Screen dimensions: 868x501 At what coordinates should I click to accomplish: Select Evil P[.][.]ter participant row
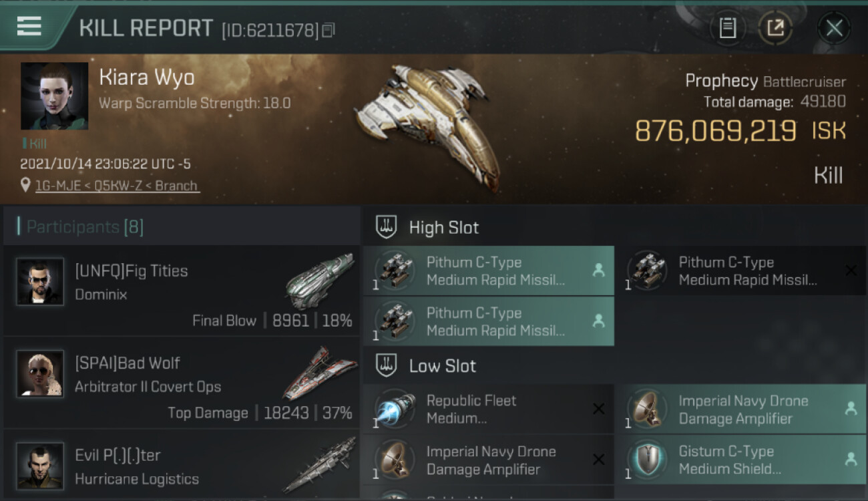182,466
